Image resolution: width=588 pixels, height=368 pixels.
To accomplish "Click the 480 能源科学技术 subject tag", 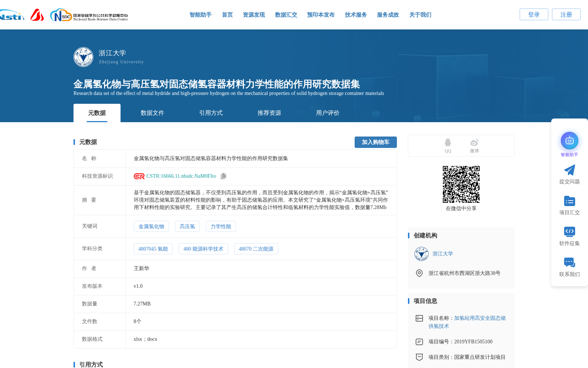I will [203, 249].
